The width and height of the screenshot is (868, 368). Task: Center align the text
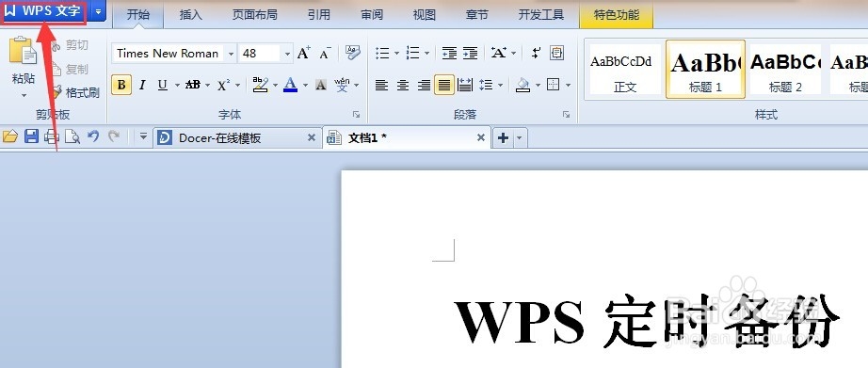pyautogui.click(x=403, y=86)
